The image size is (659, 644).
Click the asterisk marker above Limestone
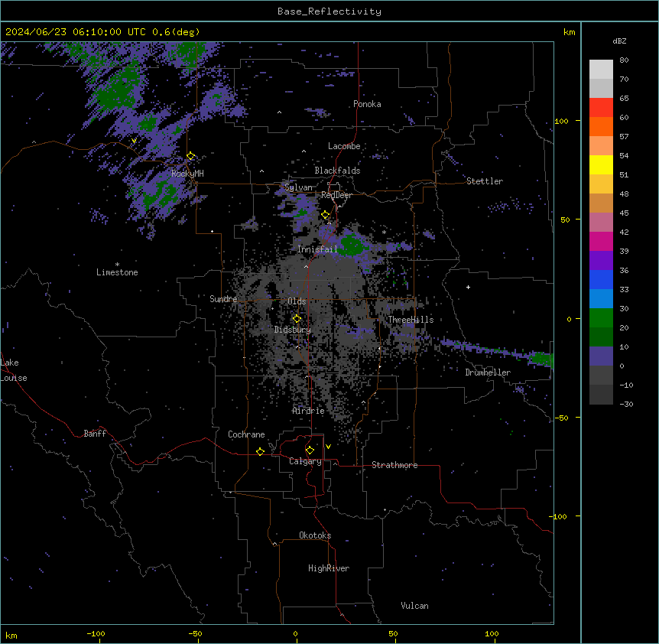(x=117, y=265)
